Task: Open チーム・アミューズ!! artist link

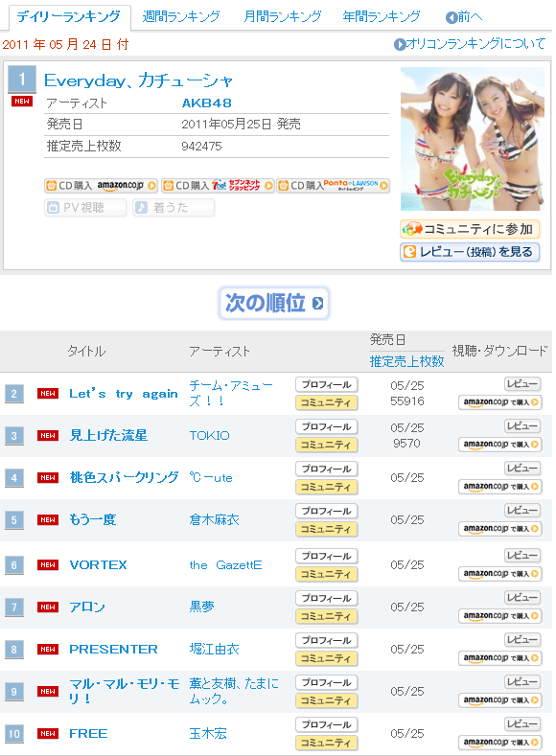Action: tap(231, 393)
